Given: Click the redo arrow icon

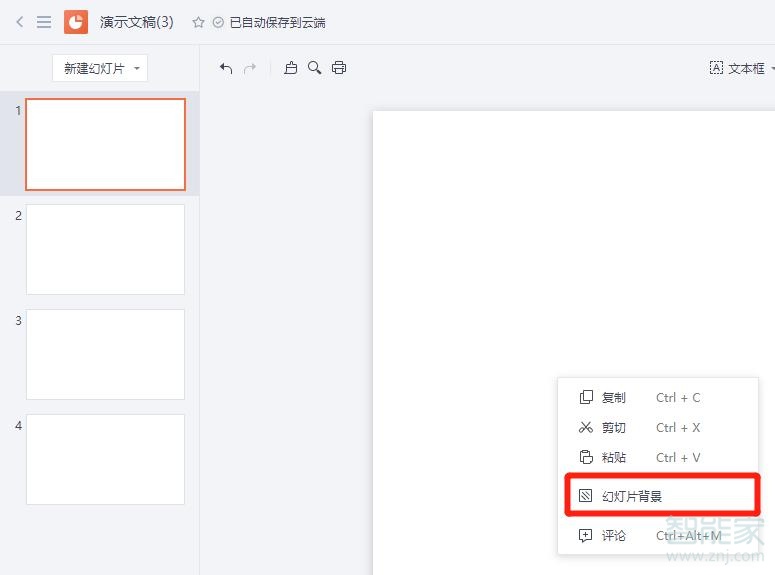Looking at the screenshot, I should point(250,68).
